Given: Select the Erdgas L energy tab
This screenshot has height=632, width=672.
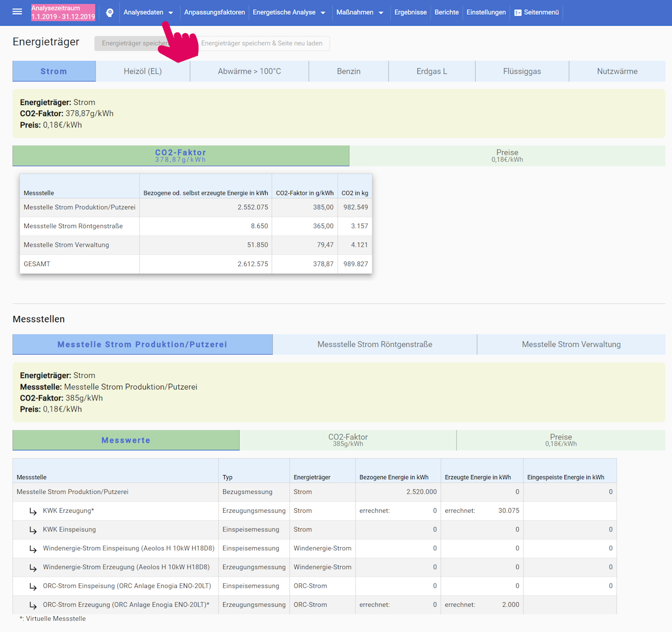Looking at the screenshot, I should 432,71.
